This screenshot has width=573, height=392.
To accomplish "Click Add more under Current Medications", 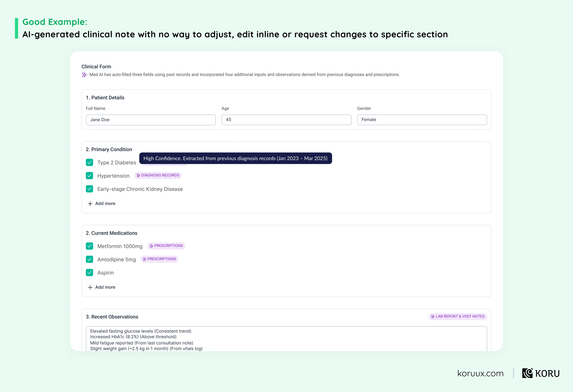I will click(102, 287).
